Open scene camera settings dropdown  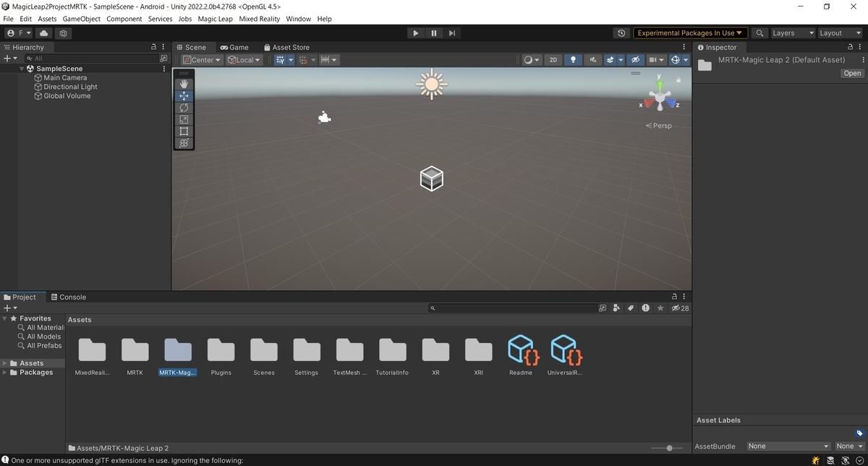pos(655,60)
